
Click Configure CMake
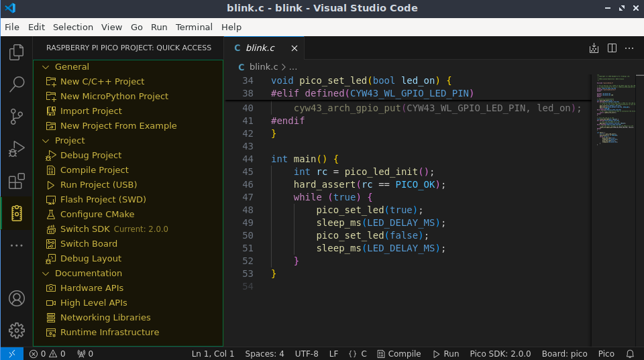point(128,215)
